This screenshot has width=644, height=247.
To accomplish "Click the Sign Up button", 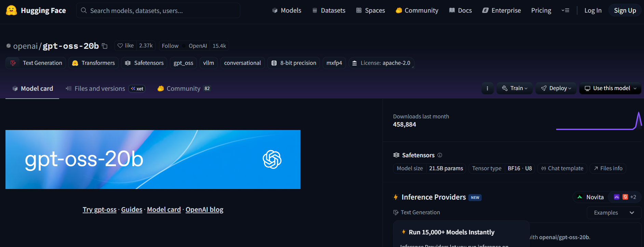I will [x=625, y=11].
